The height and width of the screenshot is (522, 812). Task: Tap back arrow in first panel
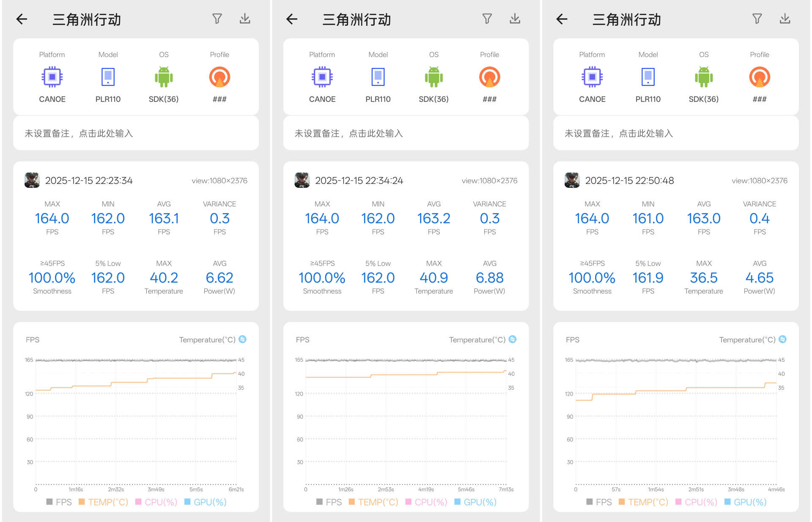pos(22,19)
